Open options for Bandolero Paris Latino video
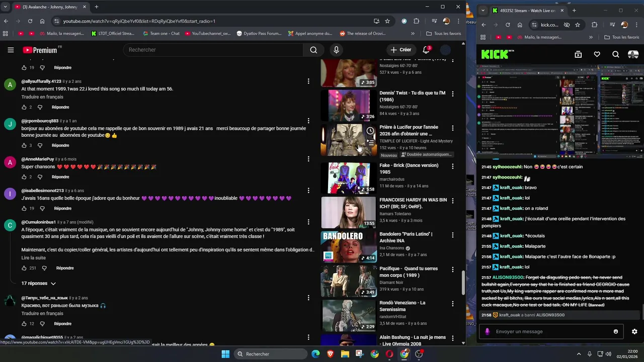This screenshot has height=362, width=644. (x=452, y=235)
